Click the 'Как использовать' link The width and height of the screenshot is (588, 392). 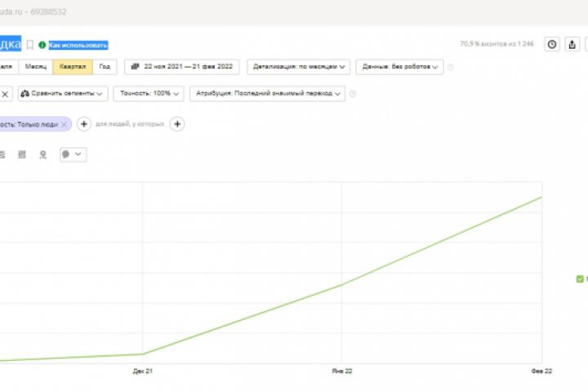tap(78, 45)
